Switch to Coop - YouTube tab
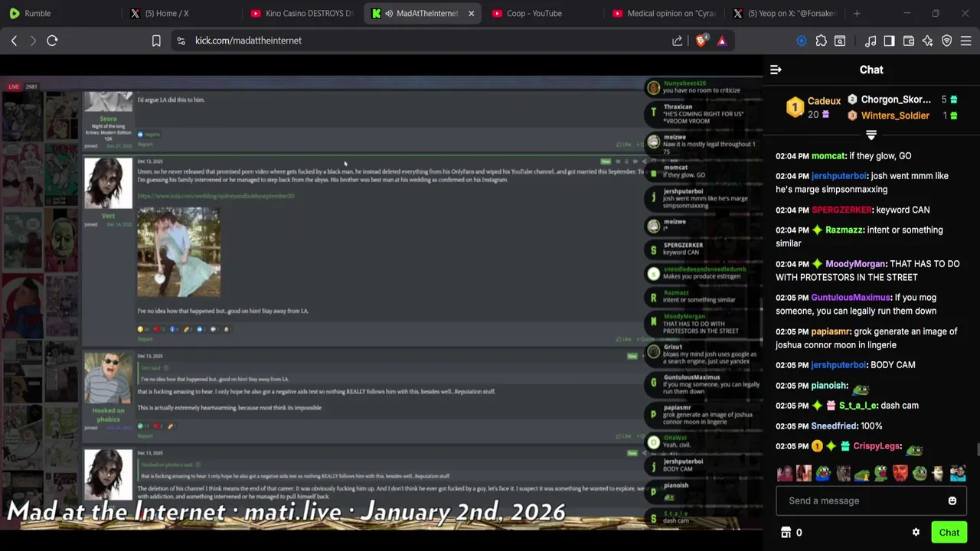 coord(544,13)
